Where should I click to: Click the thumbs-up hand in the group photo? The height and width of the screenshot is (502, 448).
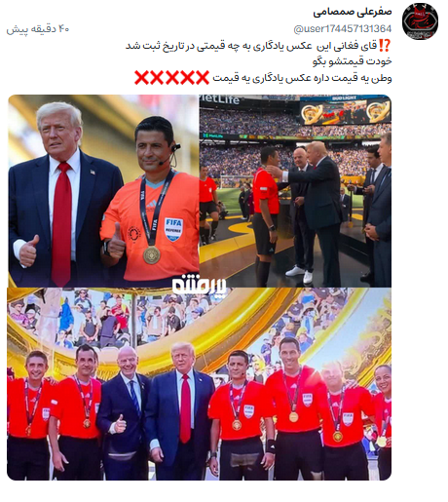pos(119,425)
